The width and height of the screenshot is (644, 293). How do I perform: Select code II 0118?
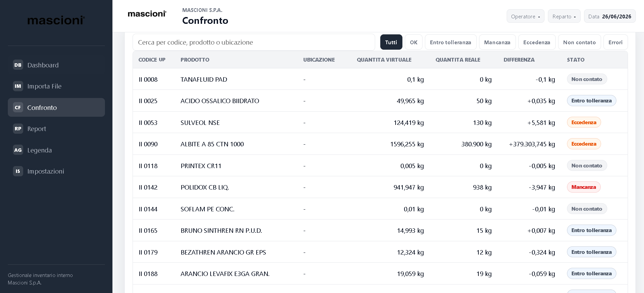click(148, 166)
